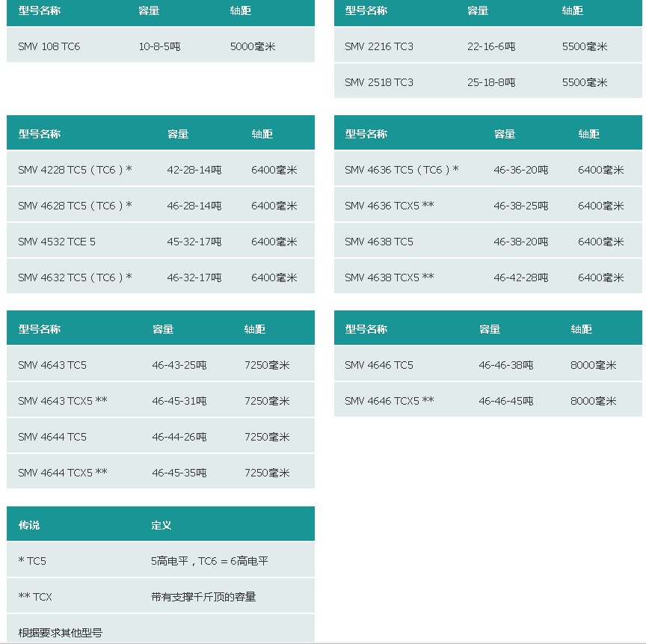Click the SMV 4646 TCX5 ** model name

pos(389,401)
